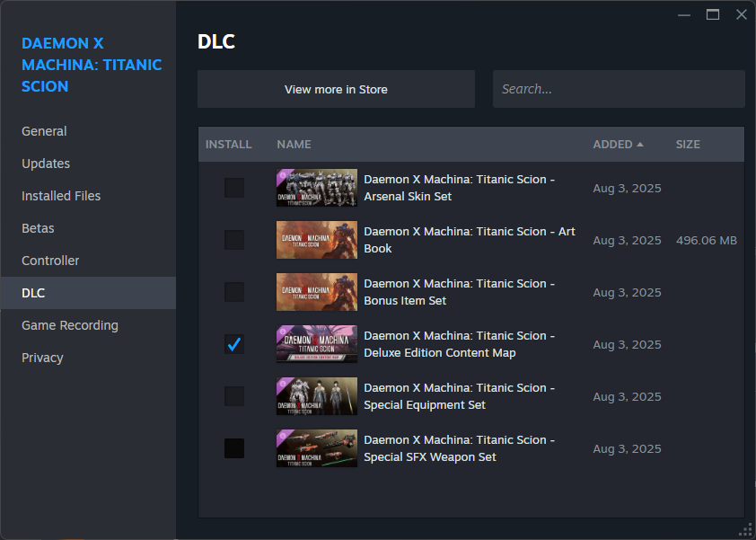Go to the Privacy tab
Viewport: 756px width, 540px height.
[x=88, y=358]
